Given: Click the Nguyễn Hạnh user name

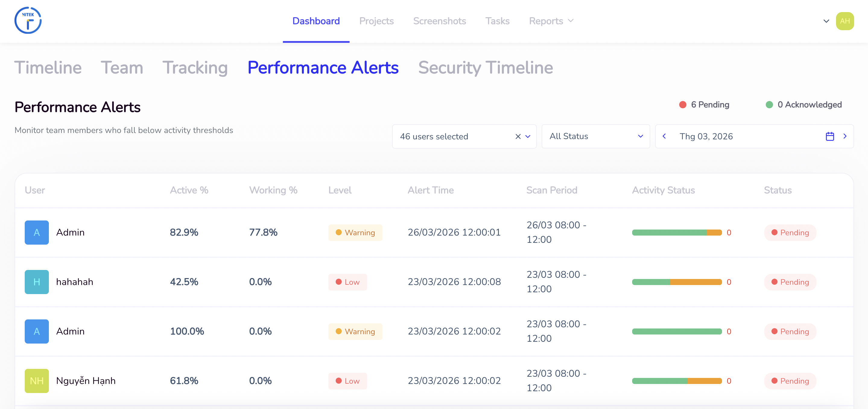Looking at the screenshot, I should (86, 381).
